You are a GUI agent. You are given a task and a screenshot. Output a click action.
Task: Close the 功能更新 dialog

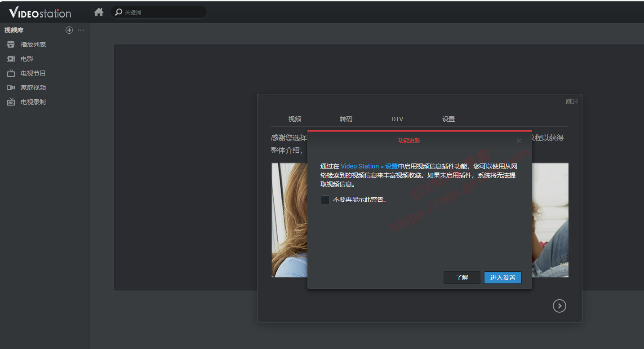[x=519, y=141]
